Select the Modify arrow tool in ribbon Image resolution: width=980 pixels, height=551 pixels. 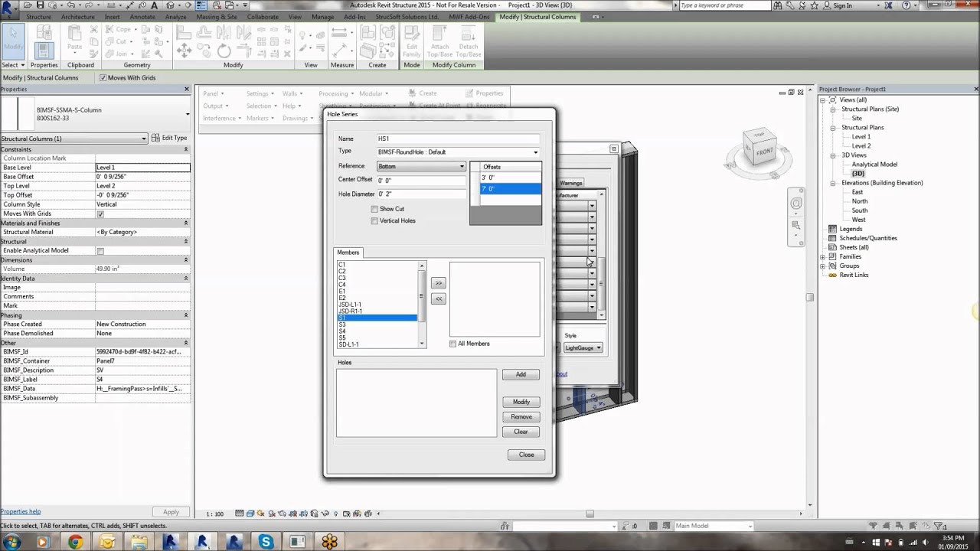pos(14,41)
